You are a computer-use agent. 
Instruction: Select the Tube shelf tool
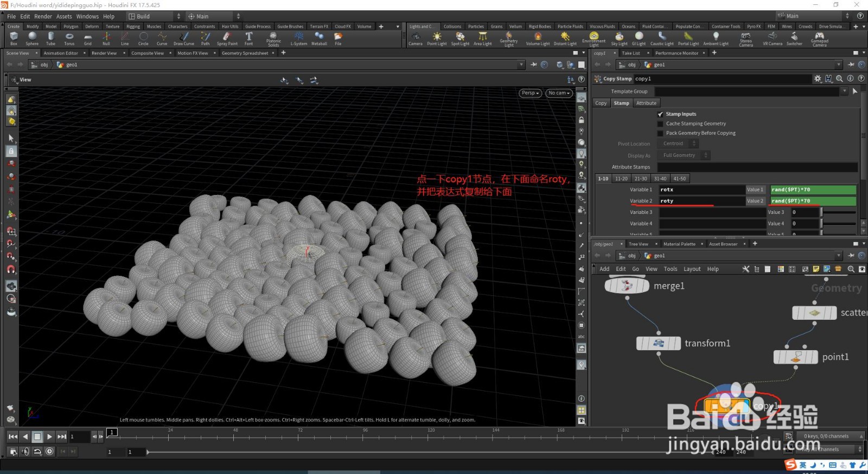(50, 39)
